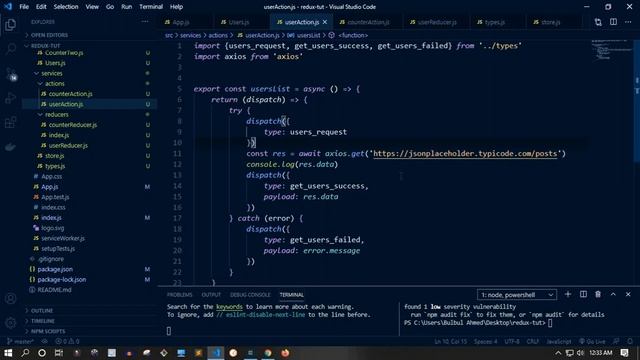Viewport: 640px width, 360px height.
Task: Open Task View on taskbar
Action: [x=59, y=353]
